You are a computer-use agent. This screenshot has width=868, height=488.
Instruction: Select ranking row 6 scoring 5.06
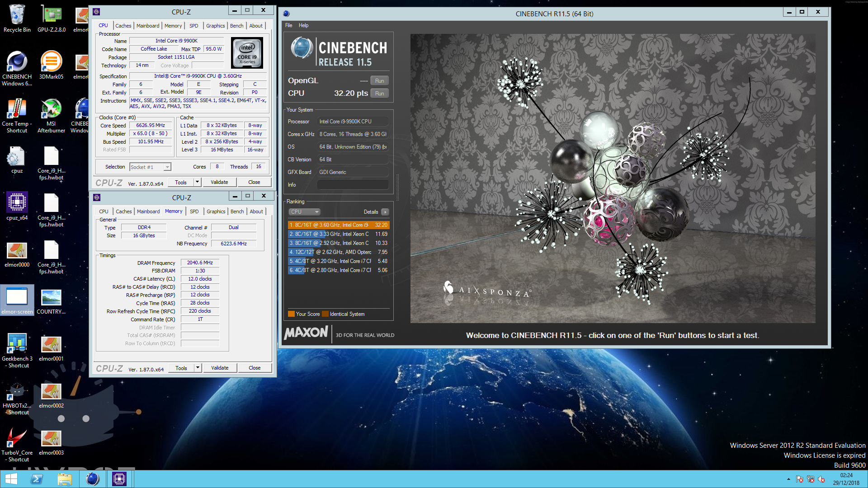(339, 270)
